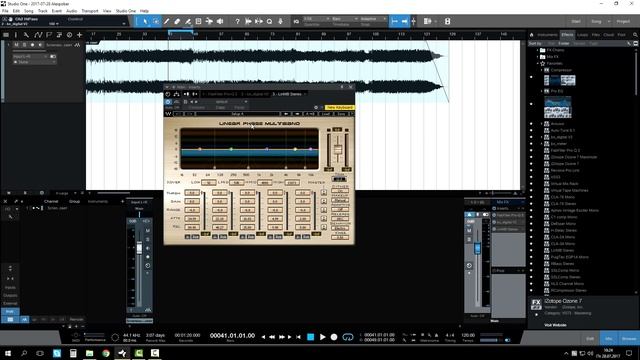Select the Mute speaker tool in the toolbar
This screenshot has width=640, height=360.
[x=220, y=21]
